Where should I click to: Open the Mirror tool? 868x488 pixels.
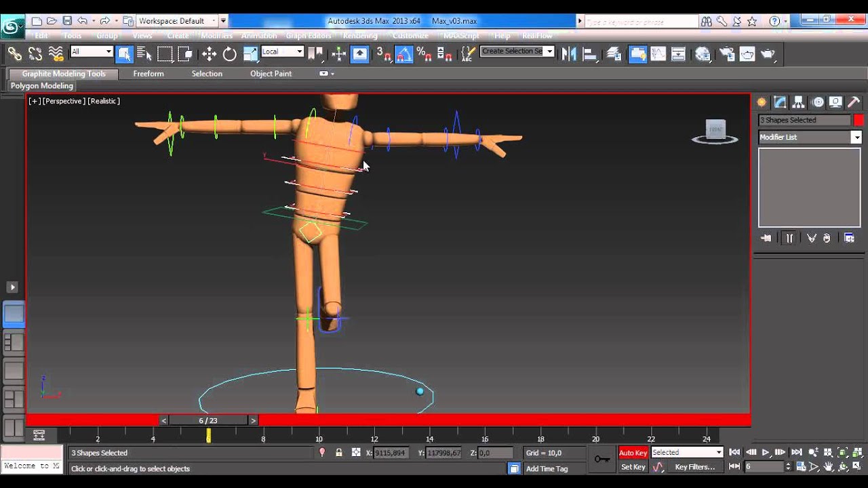point(569,54)
